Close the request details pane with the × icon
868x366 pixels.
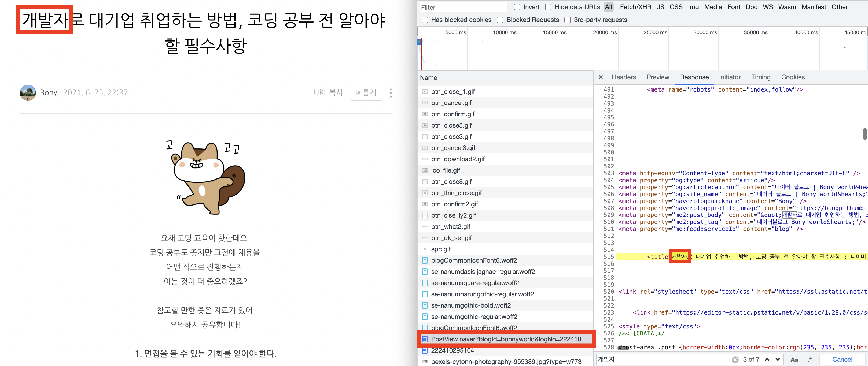(601, 77)
